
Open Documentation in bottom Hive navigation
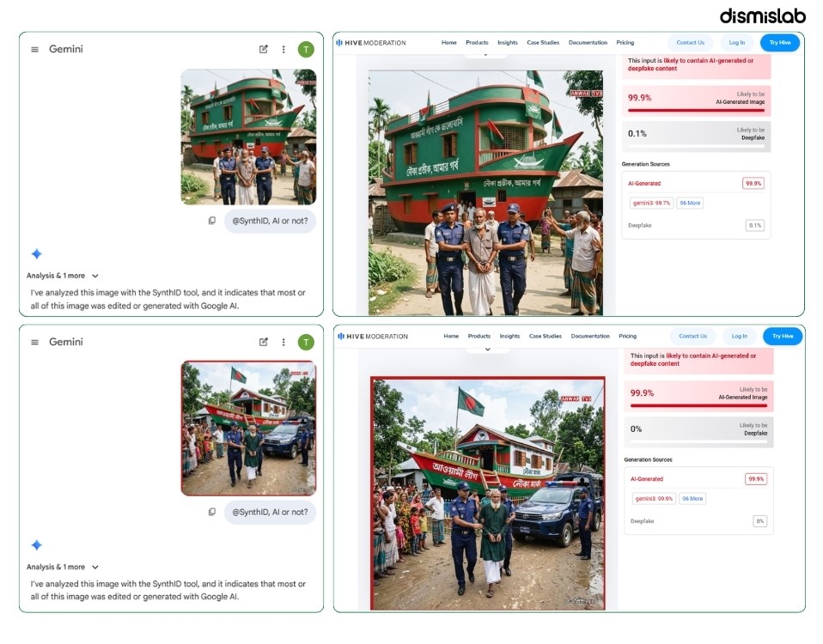590,336
